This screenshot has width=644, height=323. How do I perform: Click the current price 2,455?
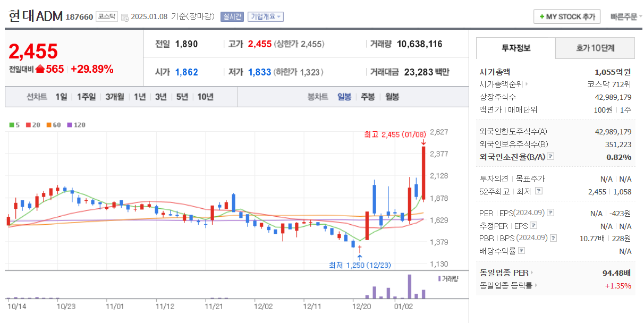33,51
